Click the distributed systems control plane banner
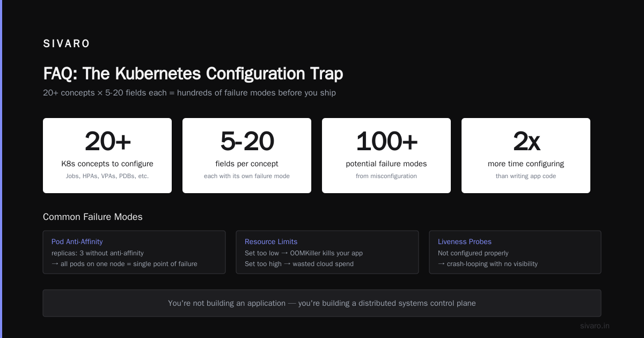The height and width of the screenshot is (338, 644). point(322,303)
